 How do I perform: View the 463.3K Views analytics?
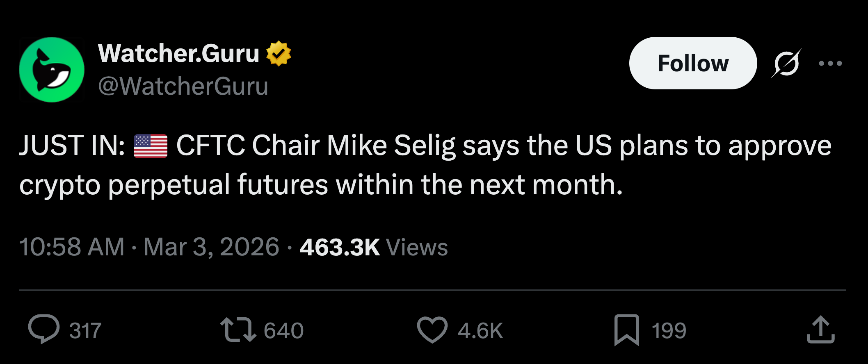coord(373,247)
